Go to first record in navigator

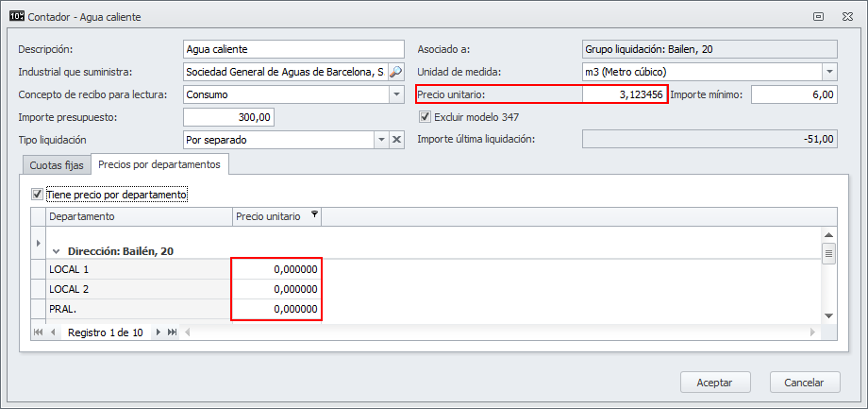pyautogui.click(x=39, y=332)
